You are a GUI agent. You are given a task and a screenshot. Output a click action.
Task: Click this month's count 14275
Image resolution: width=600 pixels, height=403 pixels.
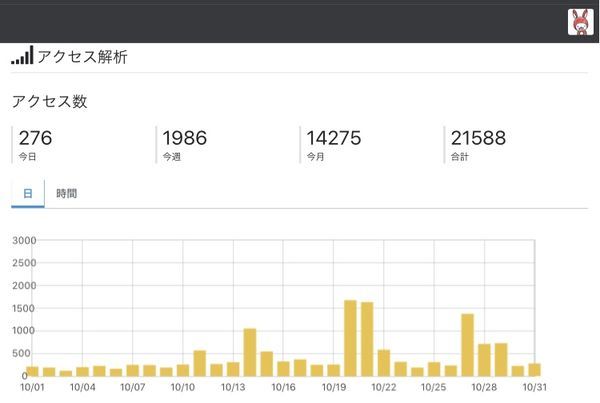[334, 138]
